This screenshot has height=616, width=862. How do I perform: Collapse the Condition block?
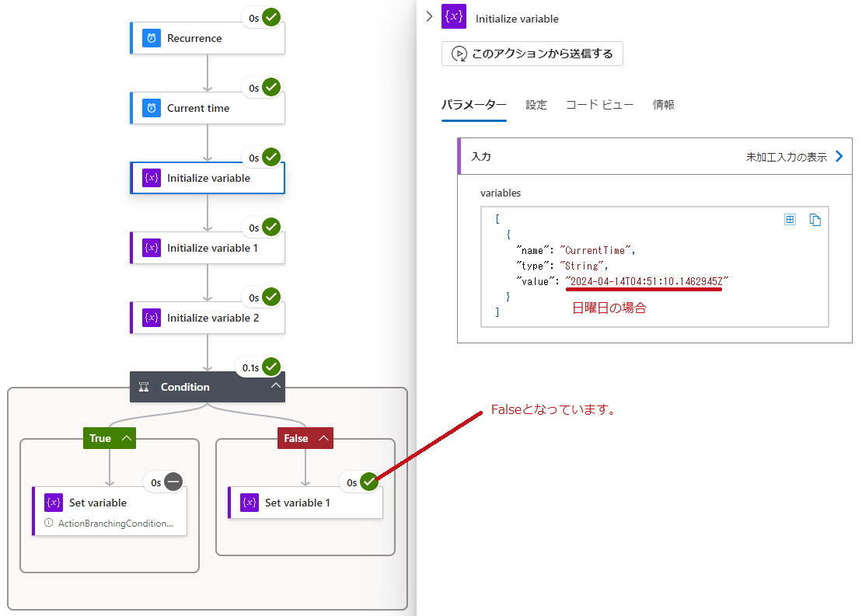[x=275, y=386]
